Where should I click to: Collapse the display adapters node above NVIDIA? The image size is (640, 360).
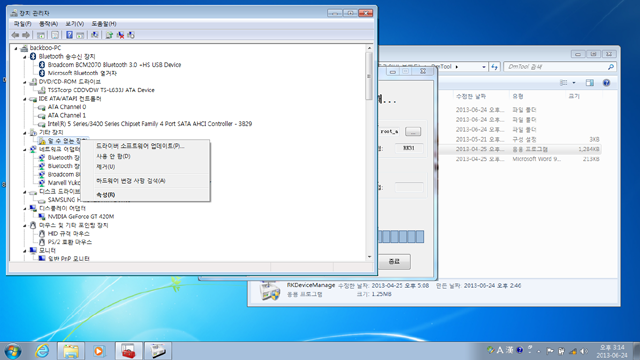(x=24, y=209)
